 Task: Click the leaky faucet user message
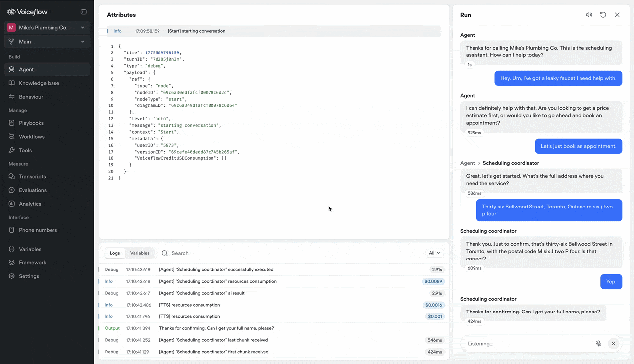pos(558,78)
